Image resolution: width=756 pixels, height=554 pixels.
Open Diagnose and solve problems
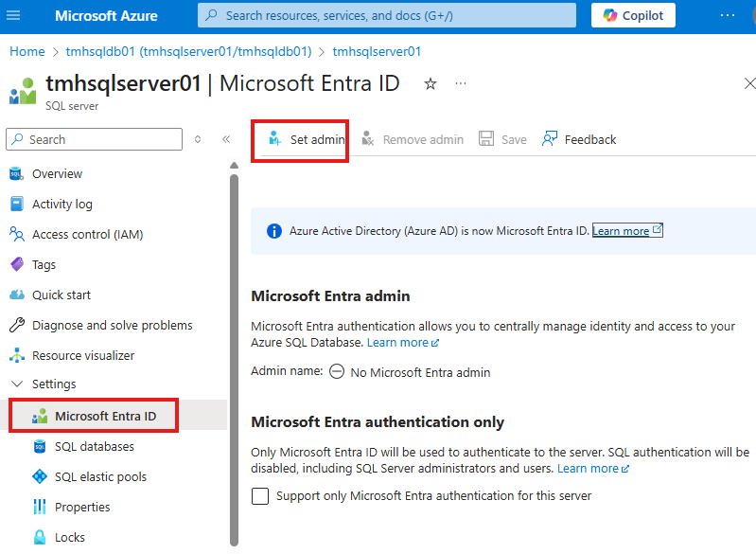[x=112, y=325]
